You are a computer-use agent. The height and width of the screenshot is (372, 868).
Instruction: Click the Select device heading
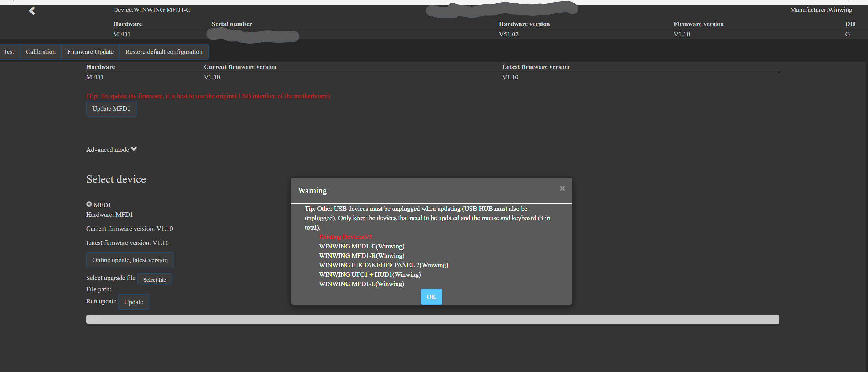click(116, 179)
